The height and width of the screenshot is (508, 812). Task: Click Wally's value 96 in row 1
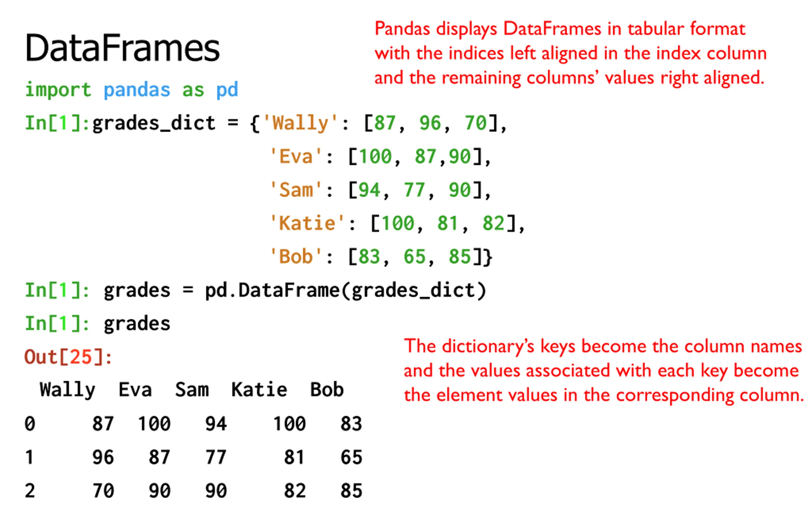(x=103, y=458)
